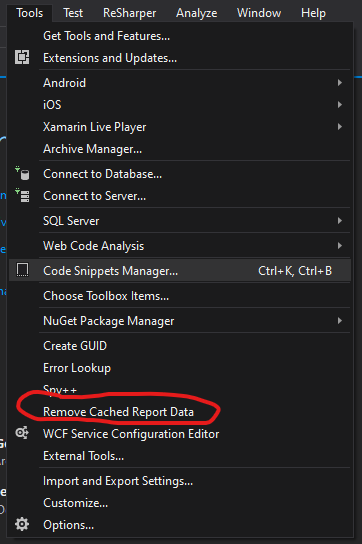This screenshot has width=362, height=544.
Task: Expand the NuGet Package Manager submenu arrow
Action: 340,321
